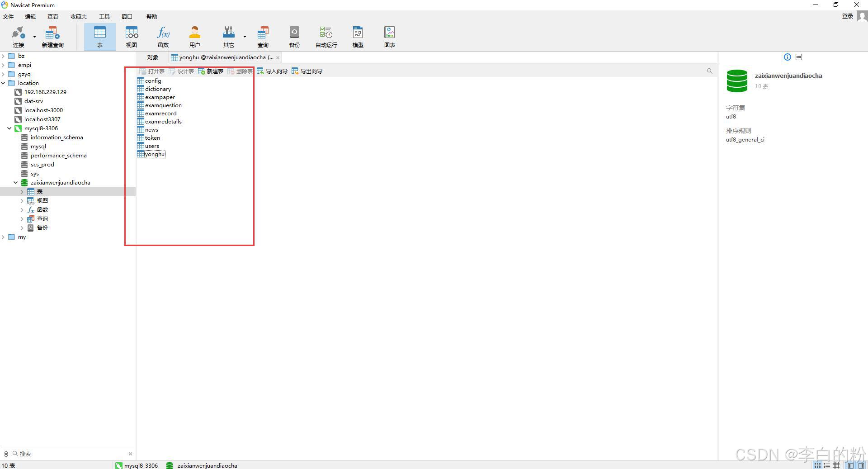Click the 其它 tools toolbar icon

click(x=229, y=37)
